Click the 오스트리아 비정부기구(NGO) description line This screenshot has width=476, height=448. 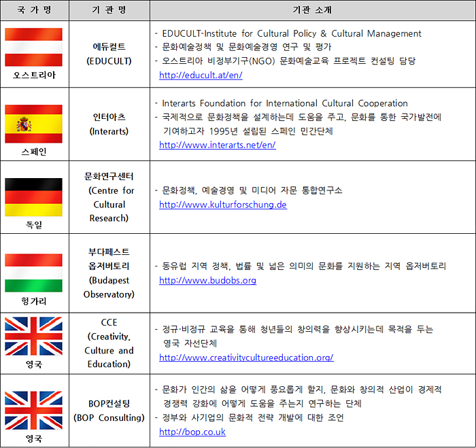pos(288,61)
